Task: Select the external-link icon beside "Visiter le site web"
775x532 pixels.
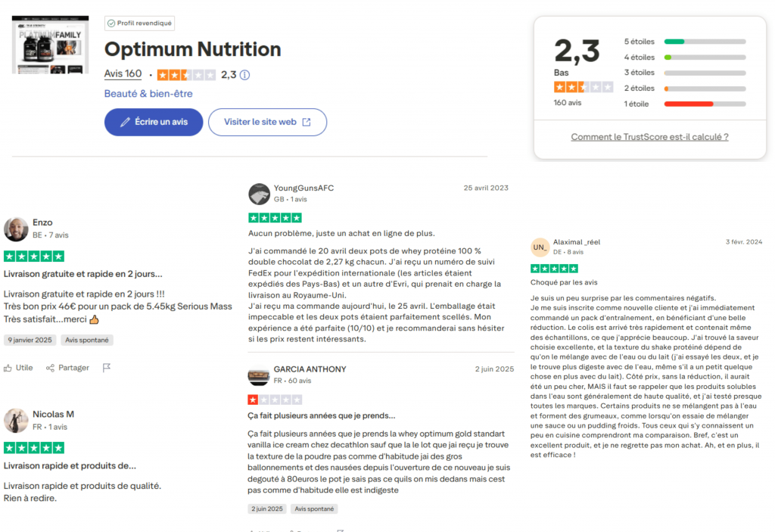Action: pos(308,122)
